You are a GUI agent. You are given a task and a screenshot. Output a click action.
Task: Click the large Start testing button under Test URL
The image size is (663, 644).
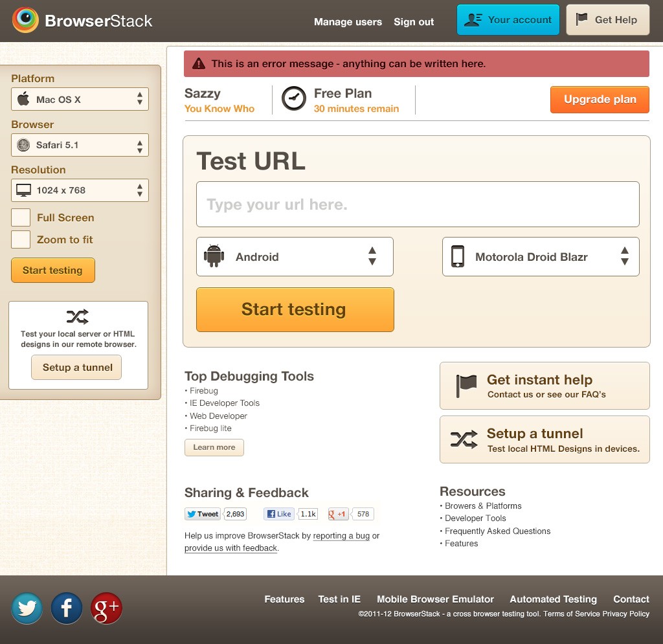pyautogui.click(x=295, y=310)
